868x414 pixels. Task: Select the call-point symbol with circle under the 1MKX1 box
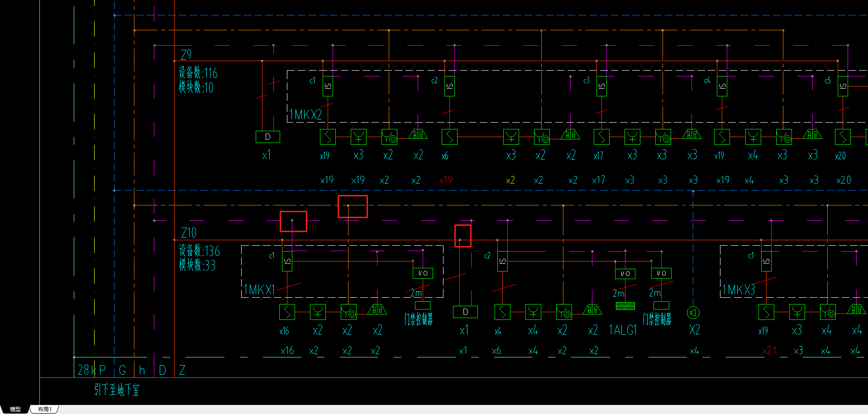pyautogui.click(x=348, y=312)
